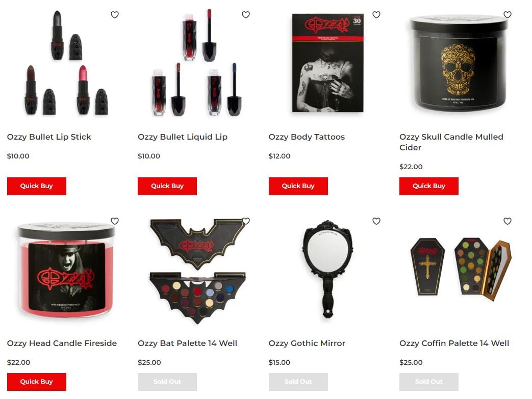The height and width of the screenshot is (399, 532).
Task: Wishlist heart for Ozzy Head Candle Fireside
Action: pyautogui.click(x=115, y=221)
